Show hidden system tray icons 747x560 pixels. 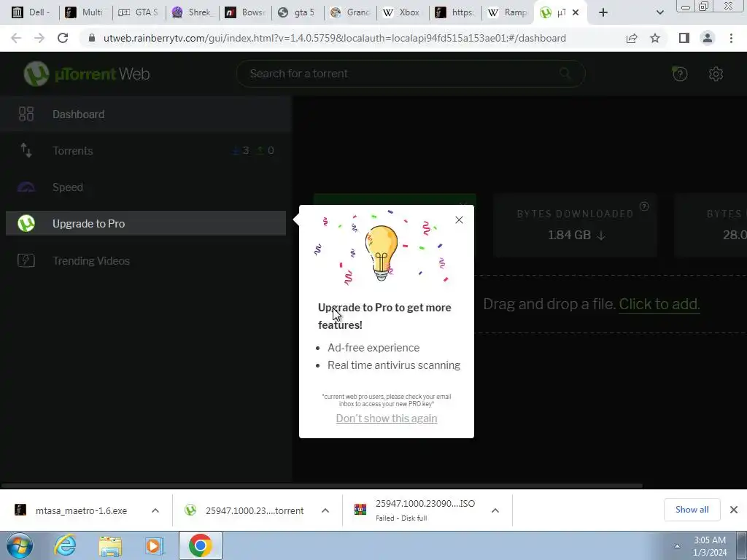tap(677, 546)
